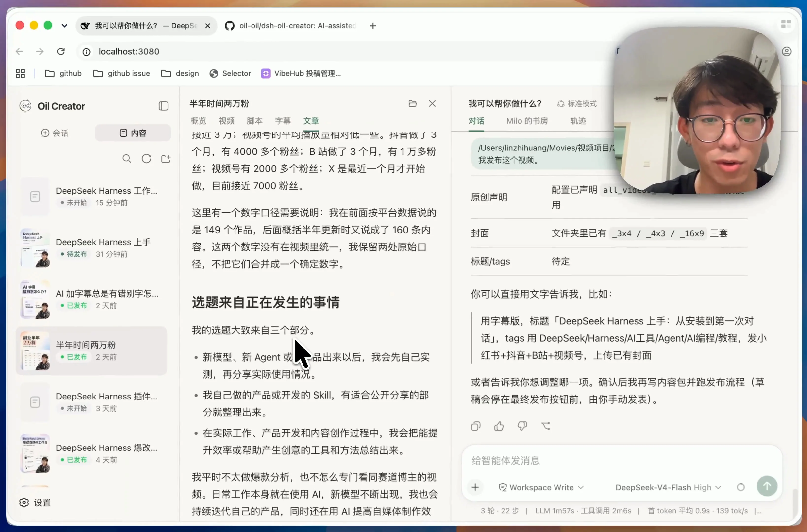Switch to 内容 view

coord(133,133)
